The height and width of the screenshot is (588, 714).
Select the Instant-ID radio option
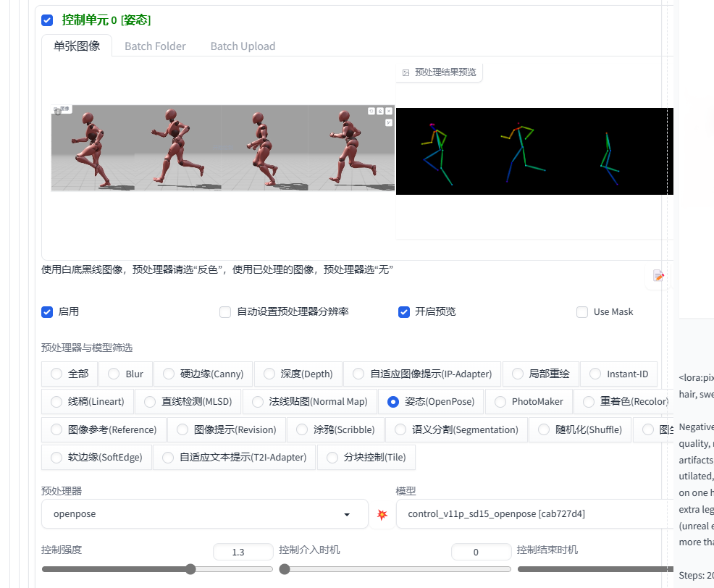coord(595,374)
